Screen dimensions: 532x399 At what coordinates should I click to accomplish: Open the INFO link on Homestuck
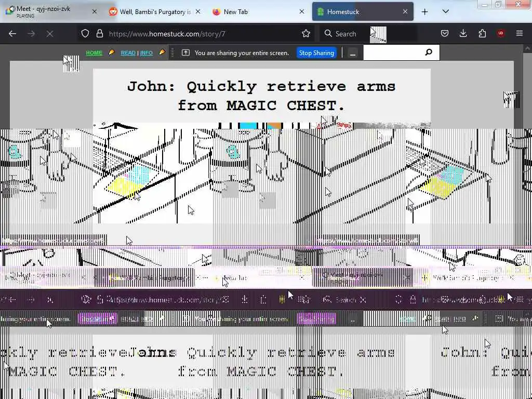146,53
